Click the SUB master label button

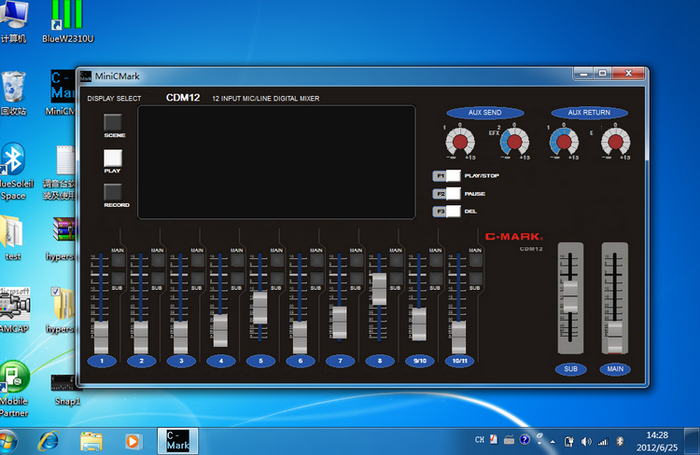pyautogui.click(x=570, y=369)
